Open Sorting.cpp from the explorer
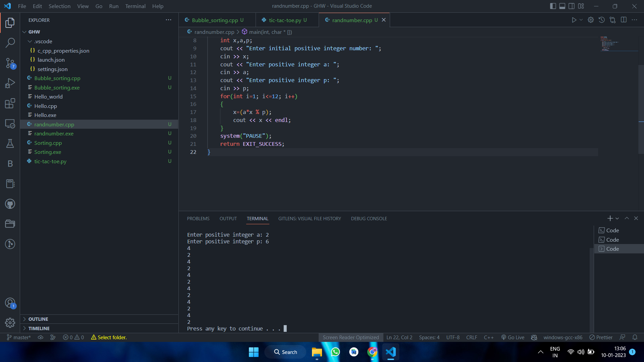644x362 pixels. pos(48,143)
